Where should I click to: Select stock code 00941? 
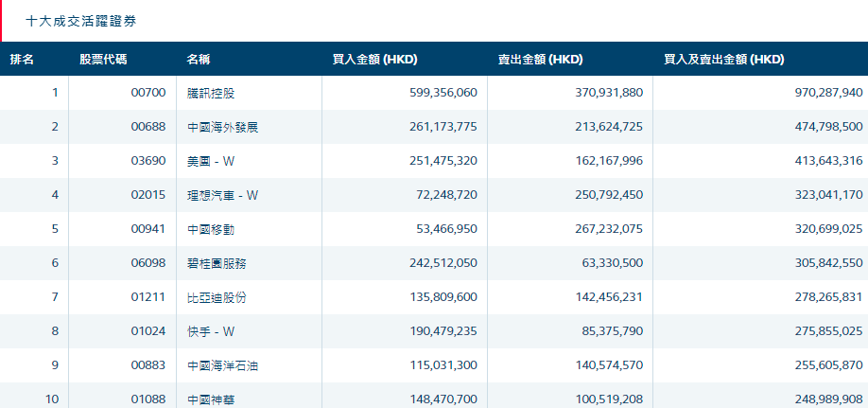tap(148, 229)
